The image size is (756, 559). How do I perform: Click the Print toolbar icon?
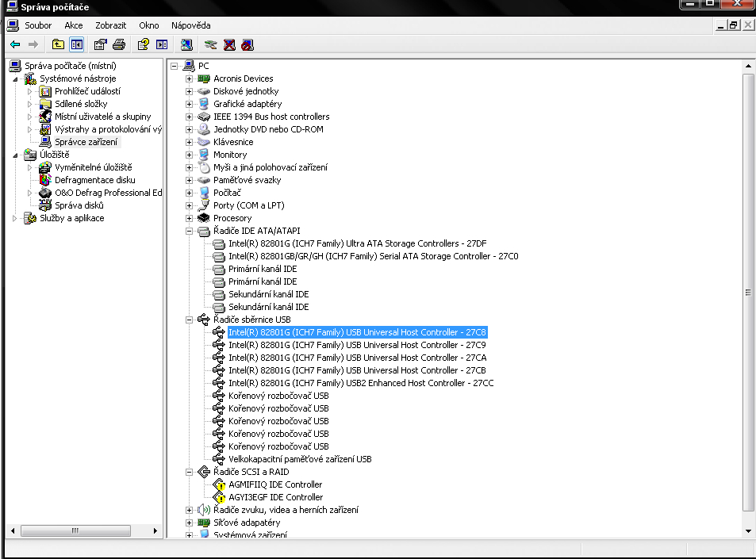tap(118, 44)
